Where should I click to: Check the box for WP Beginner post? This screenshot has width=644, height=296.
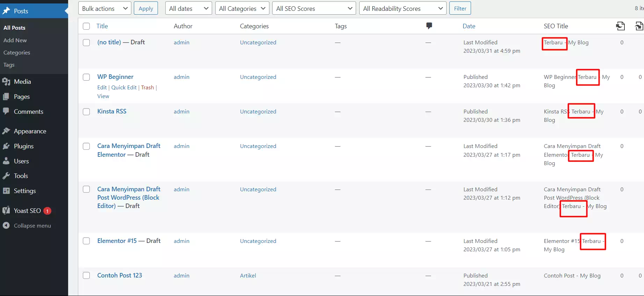(x=86, y=77)
